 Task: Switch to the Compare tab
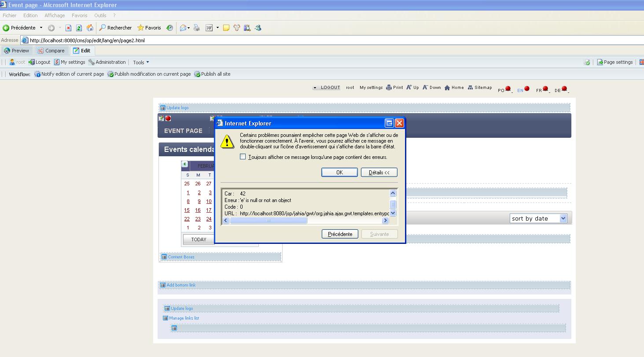pos(51,51)
